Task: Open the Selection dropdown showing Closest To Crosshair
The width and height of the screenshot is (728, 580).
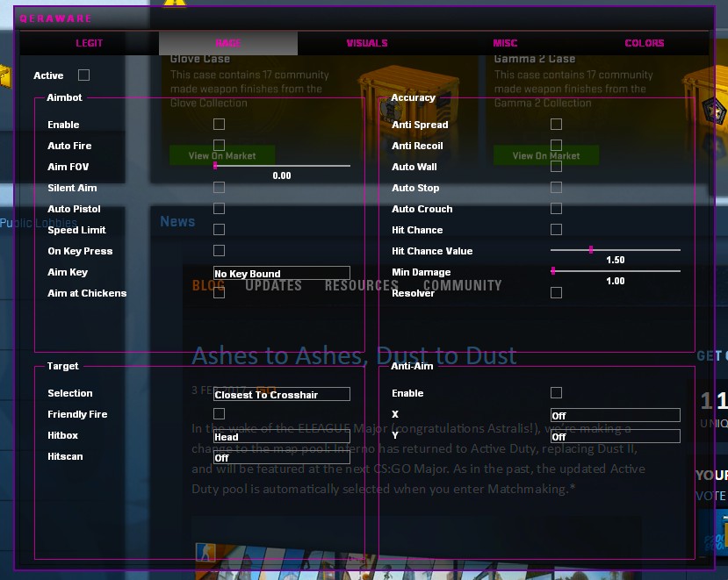Action: 282,394
